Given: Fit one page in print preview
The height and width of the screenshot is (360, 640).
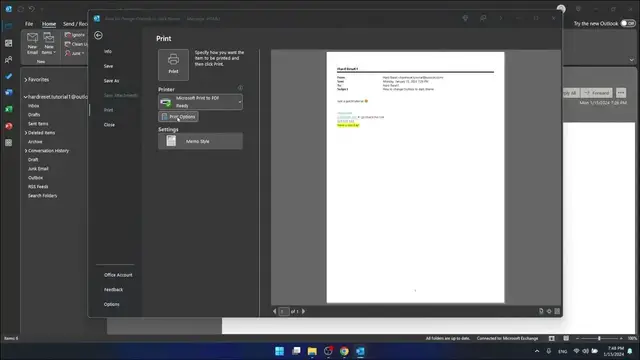Looking at the screenshot, I should click(x=549, y=311).
